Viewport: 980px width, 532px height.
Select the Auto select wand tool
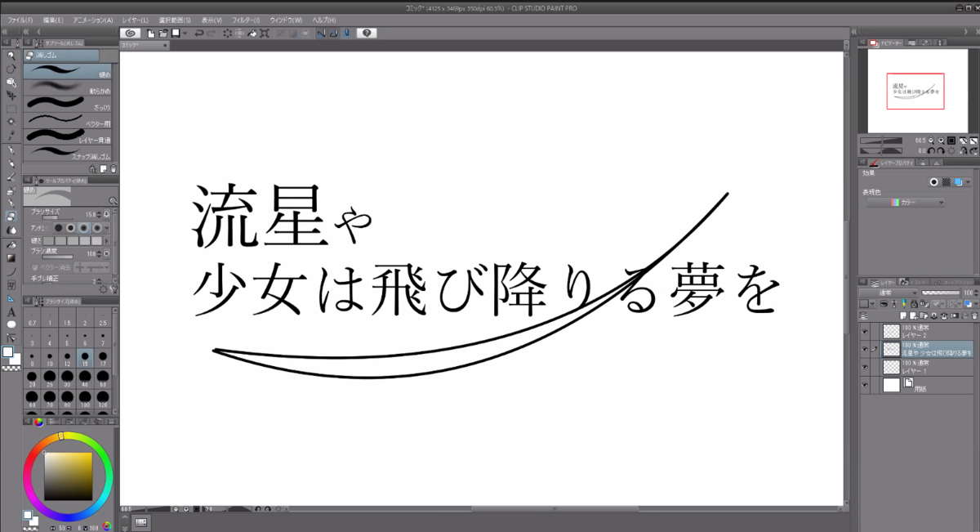(11, 122)
